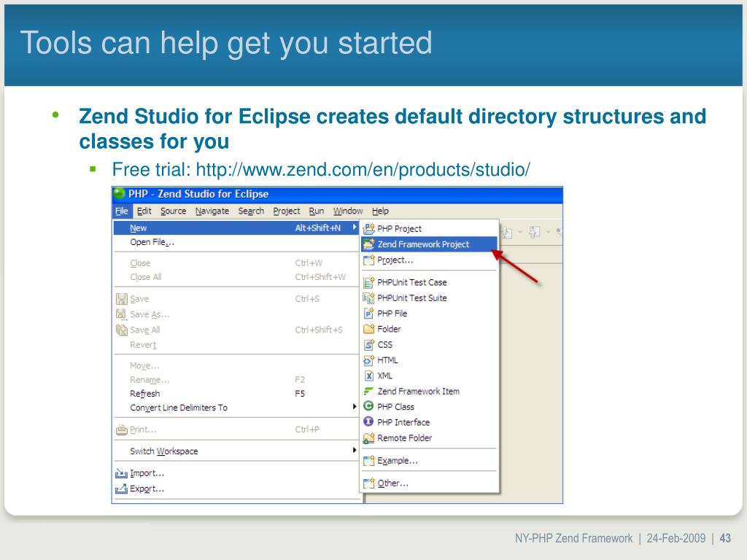
Task: Click the PHPUnit Test Suite icon
Action: click(x=368, y=298)
